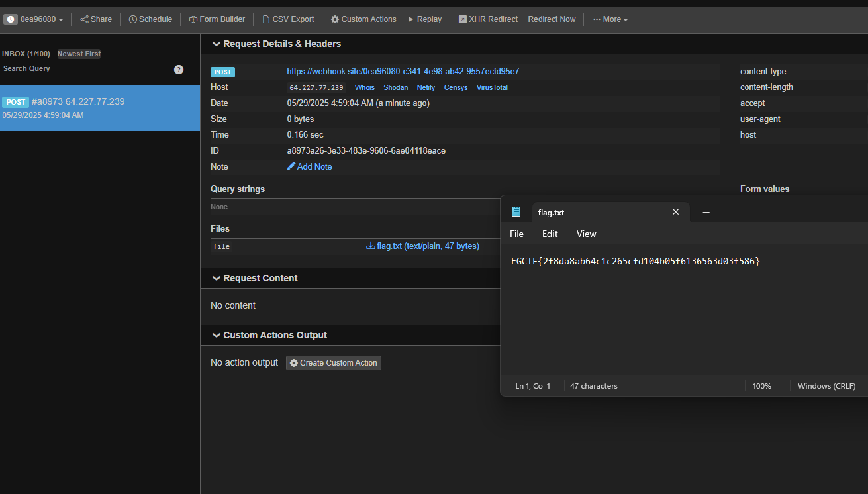Viewport: 868px width, 494px height.
Task: Switch sort order via Newest First
Action: [x=79, y=54]
